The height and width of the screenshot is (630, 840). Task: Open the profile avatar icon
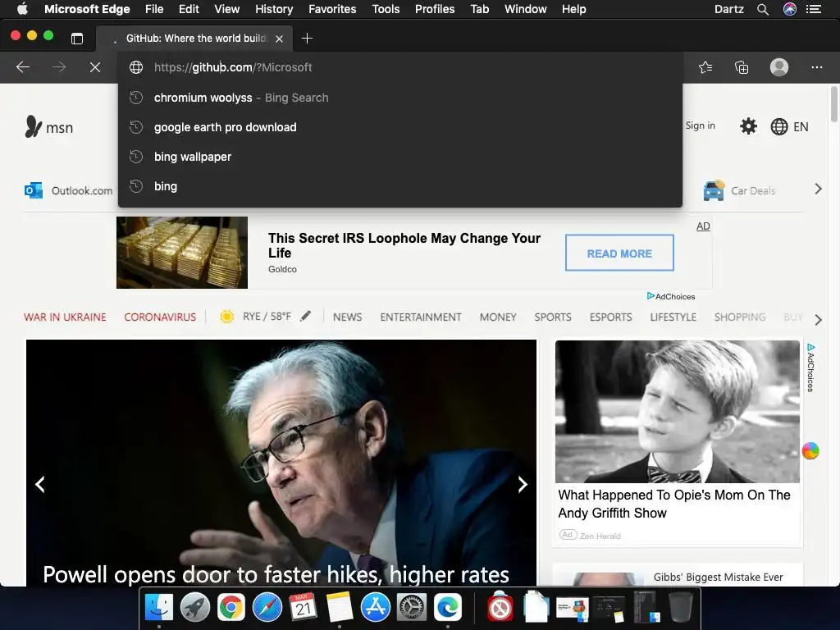pyautogui.click(x=779, y=67)
